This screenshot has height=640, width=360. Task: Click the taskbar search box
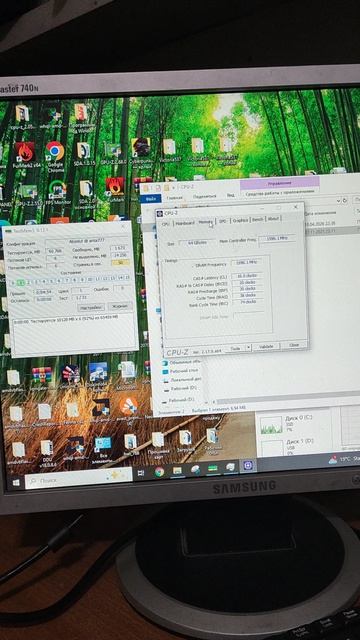click(x=78, y=479)
